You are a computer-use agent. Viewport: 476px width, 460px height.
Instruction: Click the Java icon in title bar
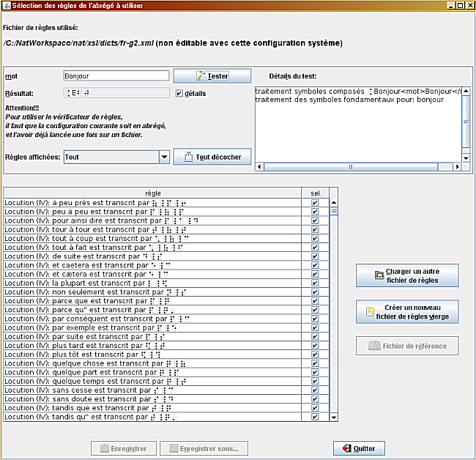coord(6,5)
